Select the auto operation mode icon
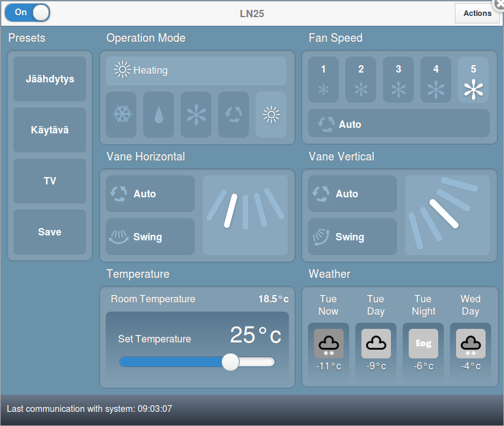Image resolution: width=504 pixels, height=426 pixels. click(234, 115)
